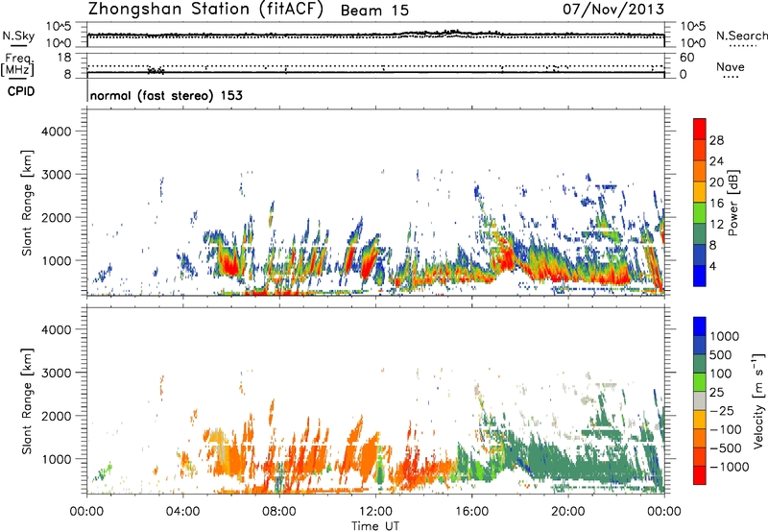Click the "12" power colorbar label

(x=716, y=225)
